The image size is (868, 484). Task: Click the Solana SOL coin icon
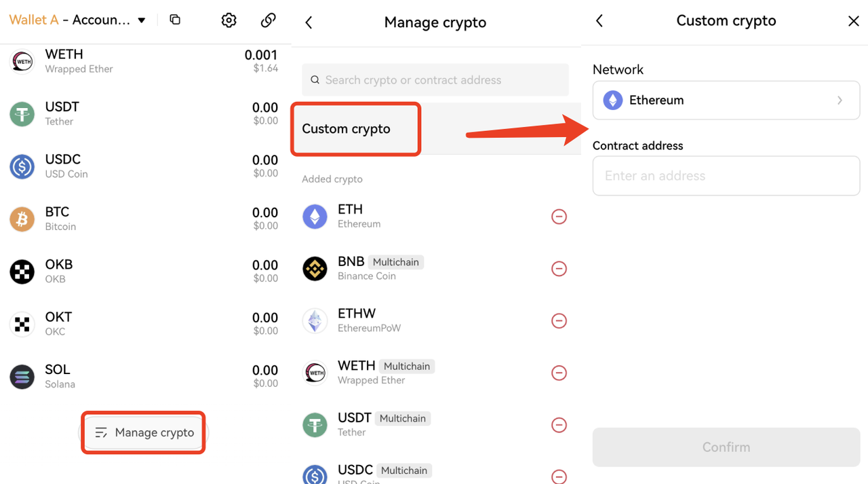[x=22, y=377]
